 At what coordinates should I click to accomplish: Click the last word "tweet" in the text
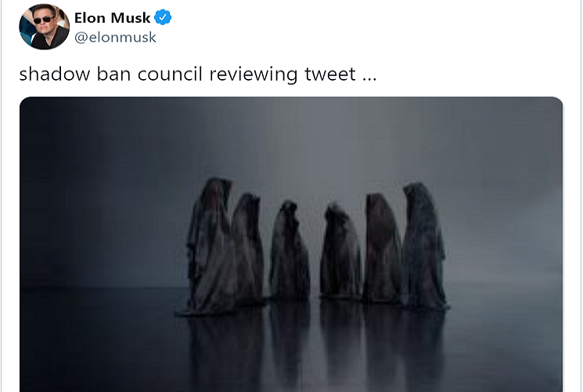pos(330,74)
